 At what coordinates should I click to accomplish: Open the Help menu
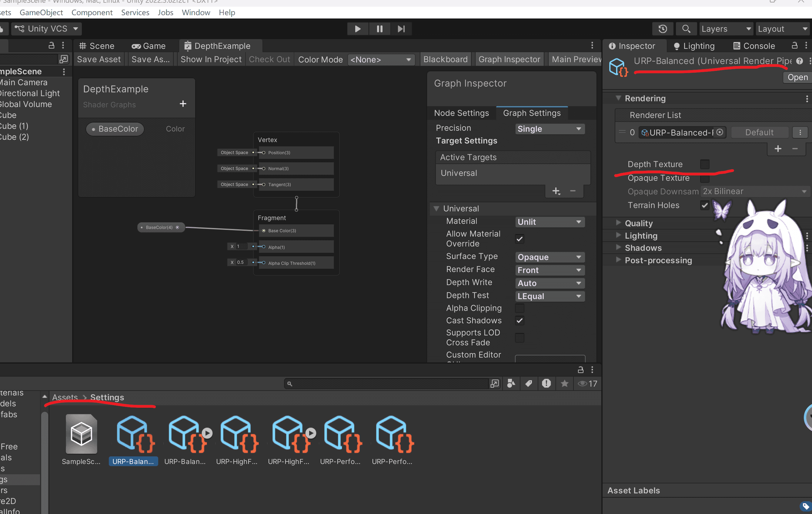pos(227,12)
